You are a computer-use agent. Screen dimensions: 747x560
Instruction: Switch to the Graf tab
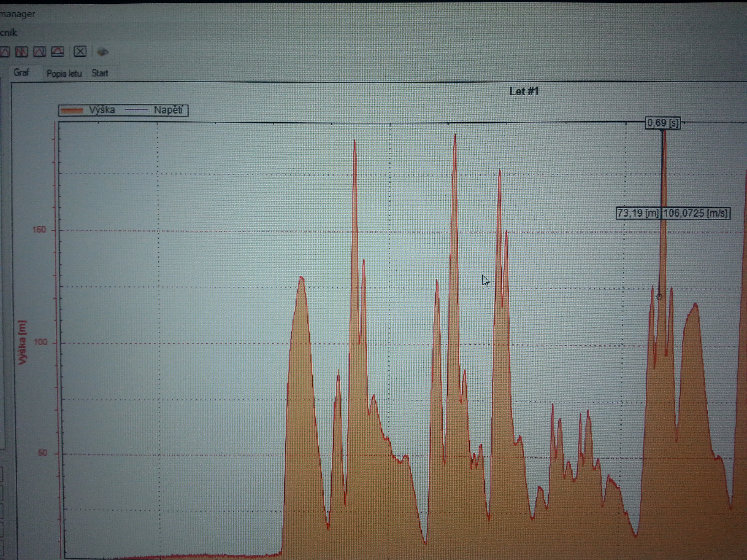pos(21,72)
